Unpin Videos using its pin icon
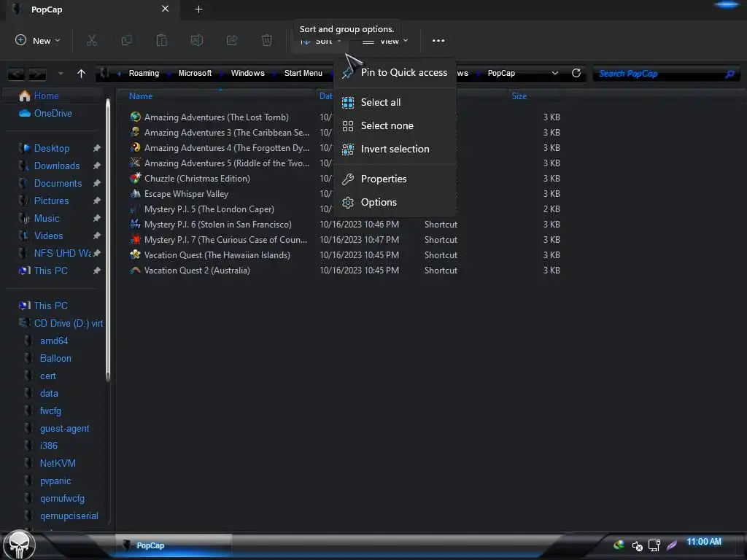Screen dimensions: 747x560 point(97,236)
